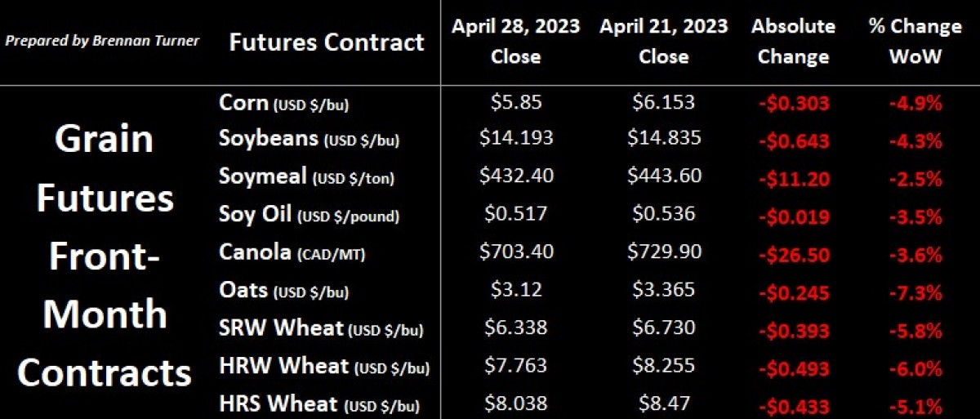Click the Corn percent change of -4.9%
Viewport: 980px width, 419px height.
click(915, 105)
